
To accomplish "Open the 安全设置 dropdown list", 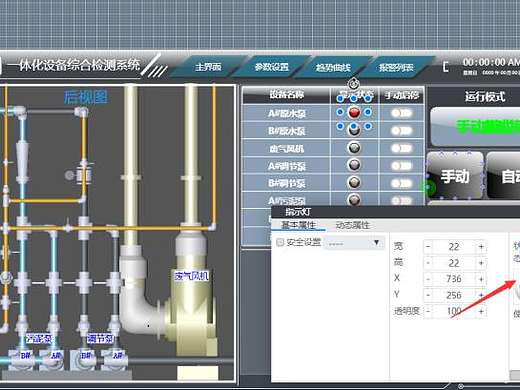I will [354, 243].
